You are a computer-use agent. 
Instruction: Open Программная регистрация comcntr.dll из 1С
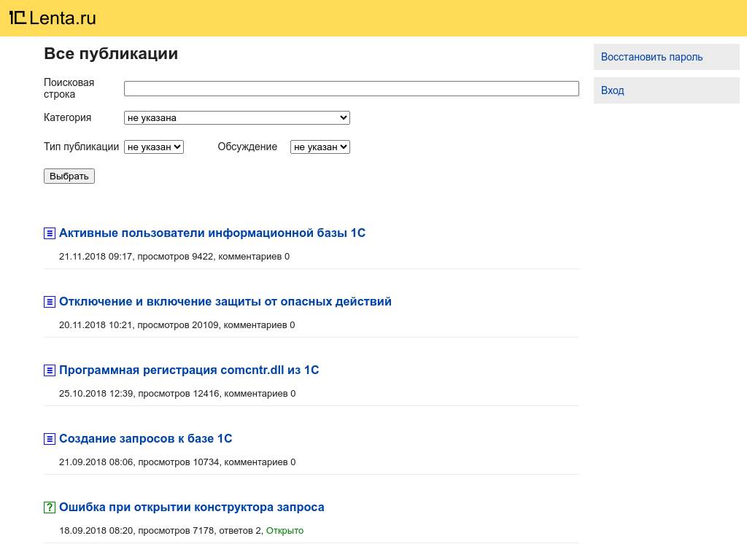pyautogui.click(x=189, y=370)
